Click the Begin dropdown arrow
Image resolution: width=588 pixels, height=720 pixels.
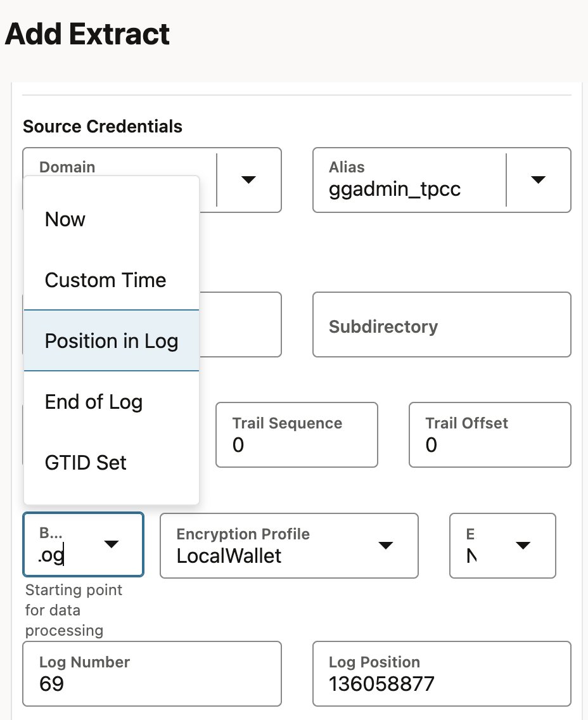pyautogui.click(x=112, y=544)
